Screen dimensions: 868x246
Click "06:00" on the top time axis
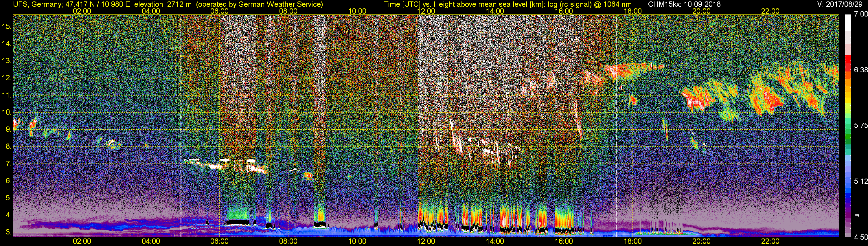(x=219, y=11)
